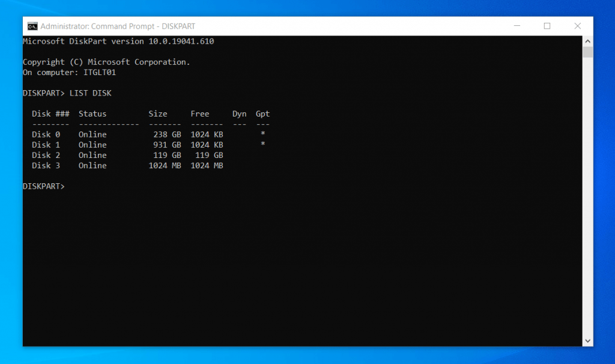Viewport: 615px width, 364px height.
Task: Click the vertical scrollbar thumb
Action: [x=587, y=52]
